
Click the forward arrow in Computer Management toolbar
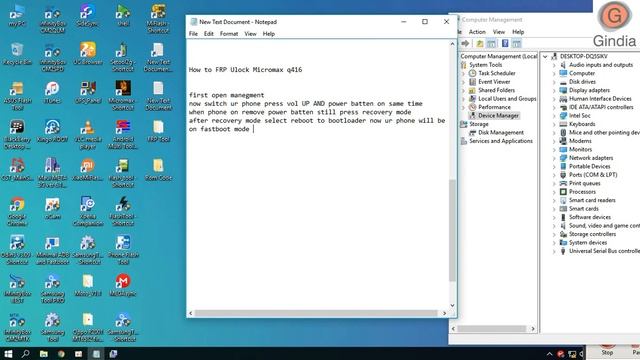[x=465, y=43]
